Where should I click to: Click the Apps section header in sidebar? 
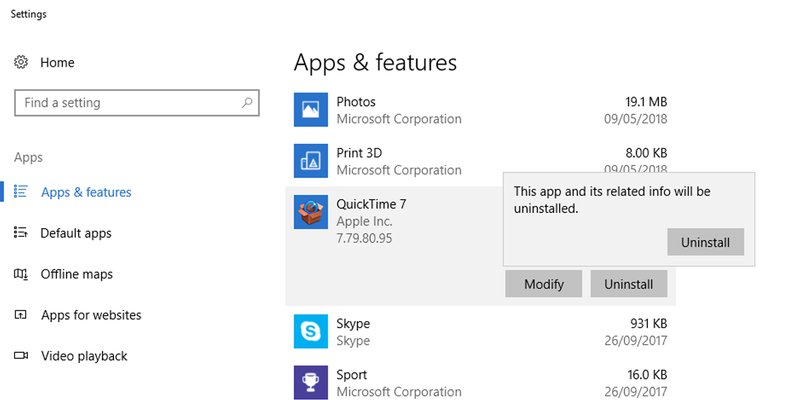(29, 158)
